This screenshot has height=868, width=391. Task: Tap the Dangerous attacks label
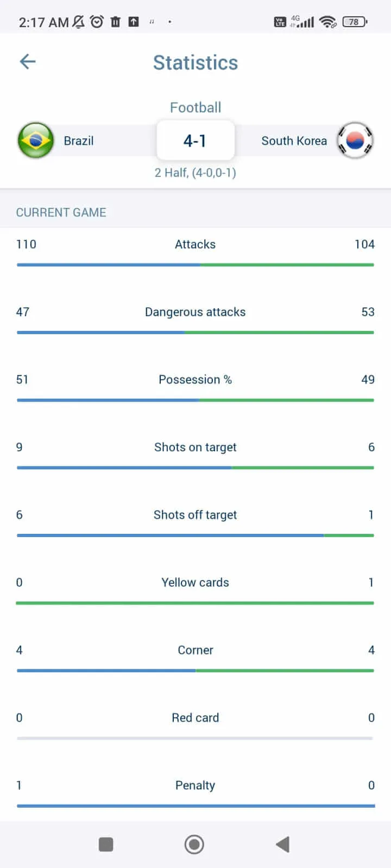pos(195,312)
